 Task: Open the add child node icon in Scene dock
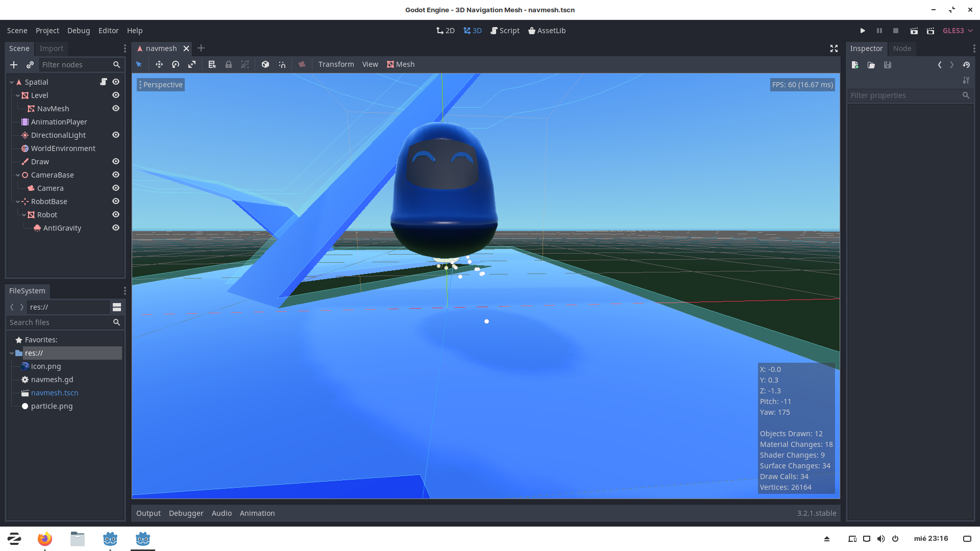coord(13,65)
